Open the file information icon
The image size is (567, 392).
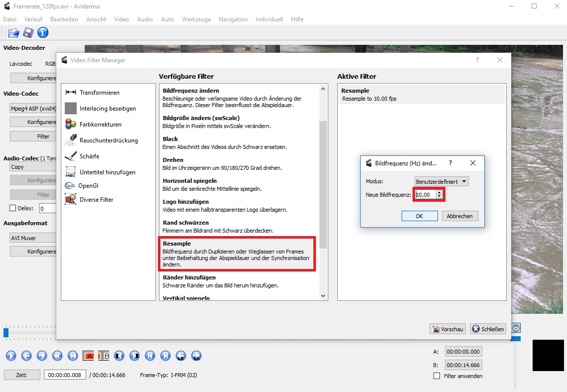pos(43,33)
